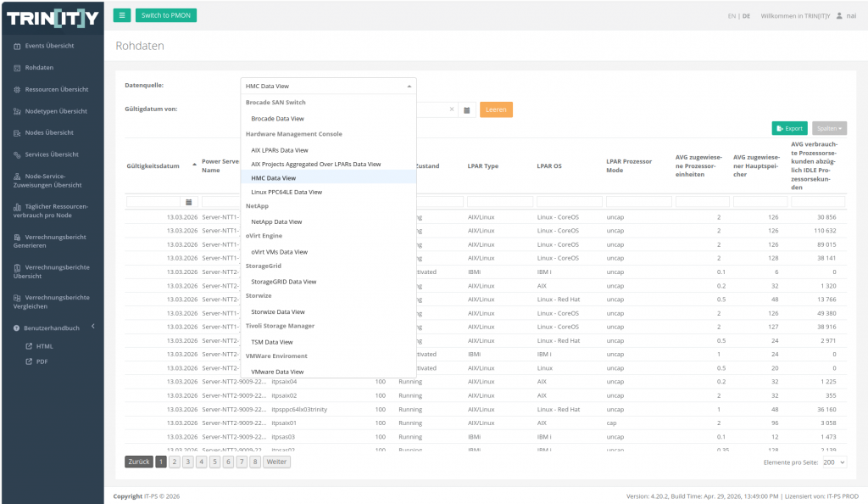Click the Verrechnungsberichte Vergleichen icon
Viewport: 868px width, 504px height.
pyautogui.click(x=17, y=298)
